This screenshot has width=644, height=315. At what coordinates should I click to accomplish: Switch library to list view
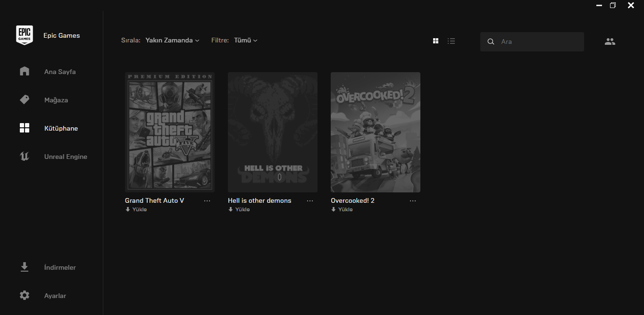tap(452, 41)
